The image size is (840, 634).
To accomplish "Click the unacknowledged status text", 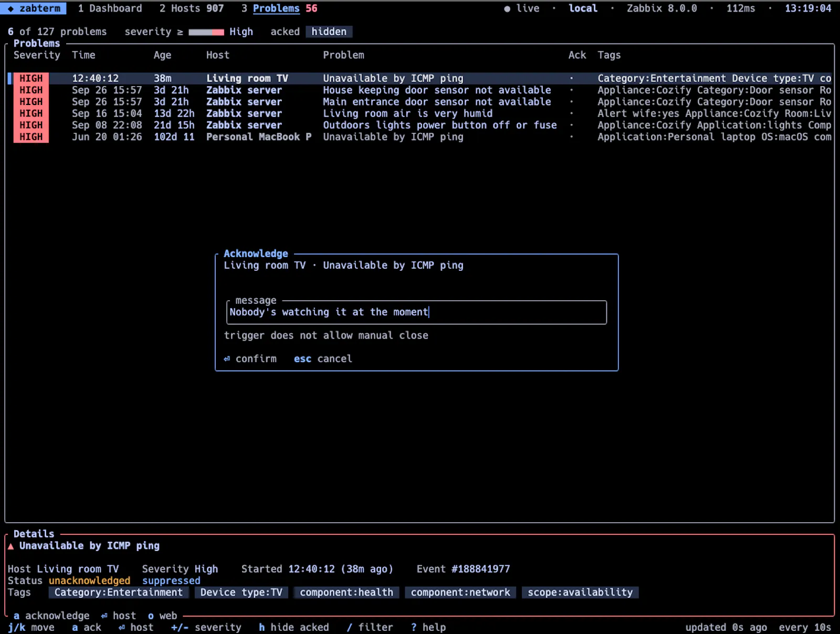I will [89, 580].
